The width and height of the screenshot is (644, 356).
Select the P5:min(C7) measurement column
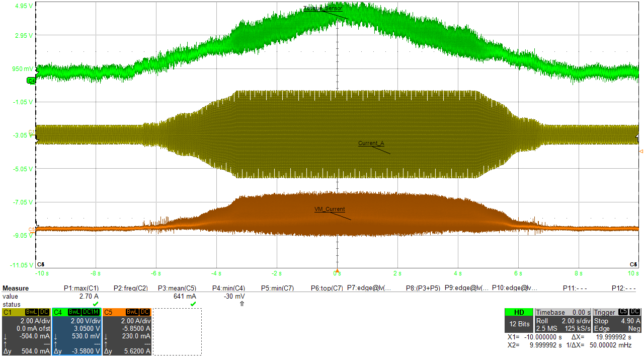pyautogui.click(x=278, y=288)
